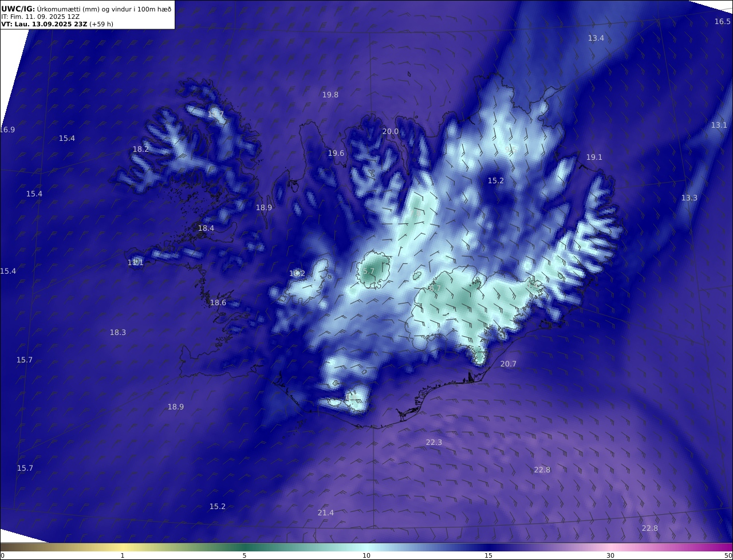Viewport: 733px width, 560px height.
Task: Click the 13.1 value label on the map
Action: pos(719,125)
